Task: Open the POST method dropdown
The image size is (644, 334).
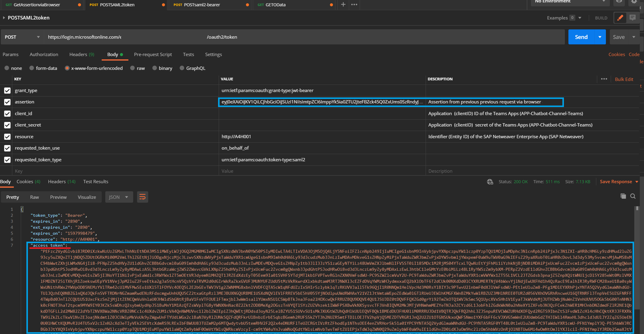Action: coord(22,37)
